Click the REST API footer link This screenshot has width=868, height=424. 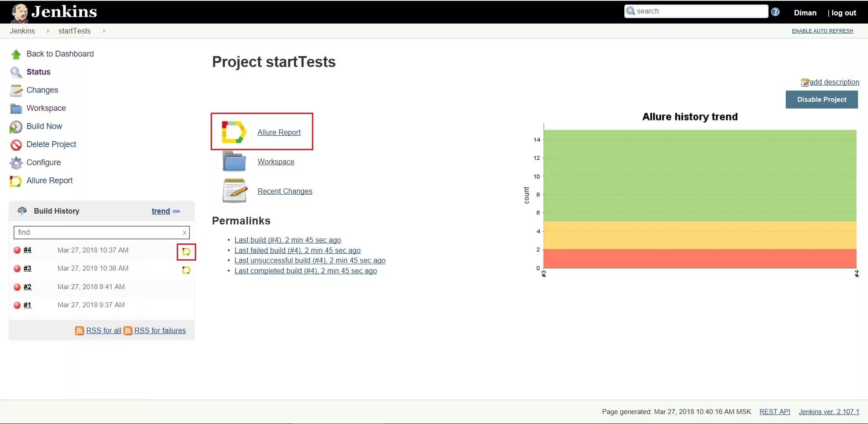(774, 412)
